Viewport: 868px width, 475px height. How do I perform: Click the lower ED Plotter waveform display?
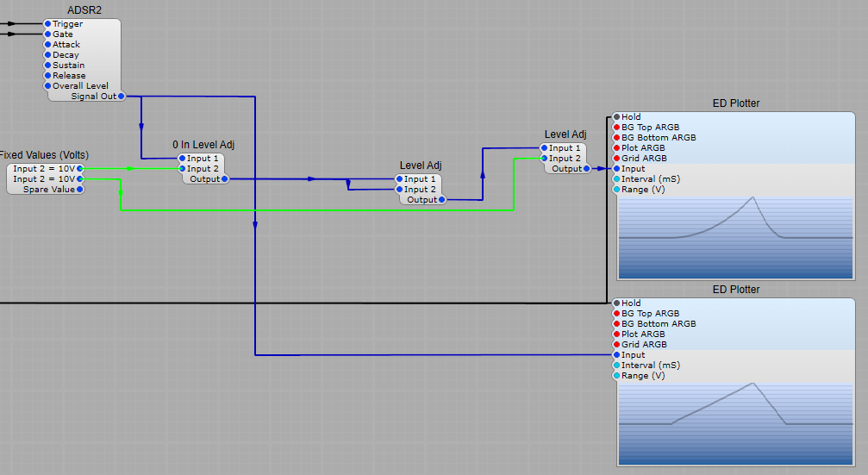735,423
